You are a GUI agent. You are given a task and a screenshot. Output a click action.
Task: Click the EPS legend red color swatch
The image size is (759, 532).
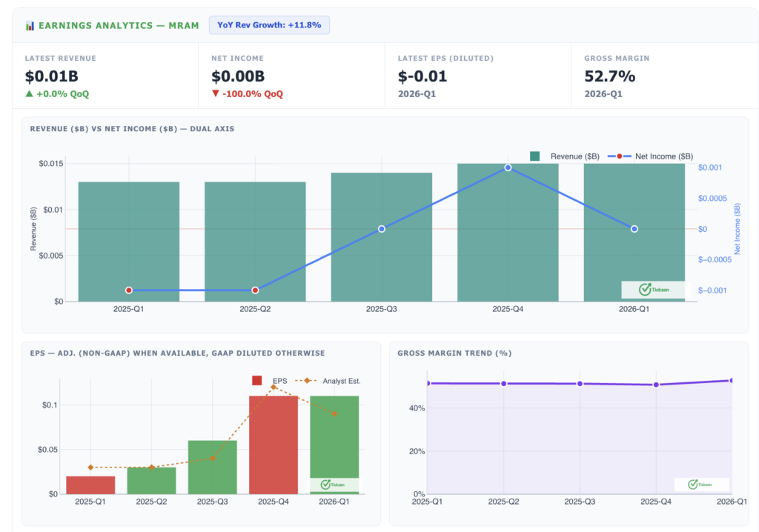[x=257, y=381]
